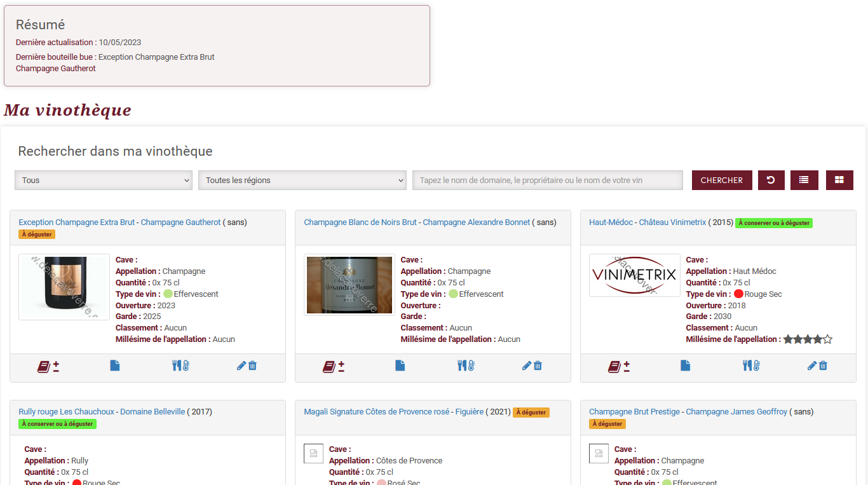Edit Exception Champagne Extra Brut with pencil icon
The height and width of the screenshot is (485, 868).
coord(241,365)
